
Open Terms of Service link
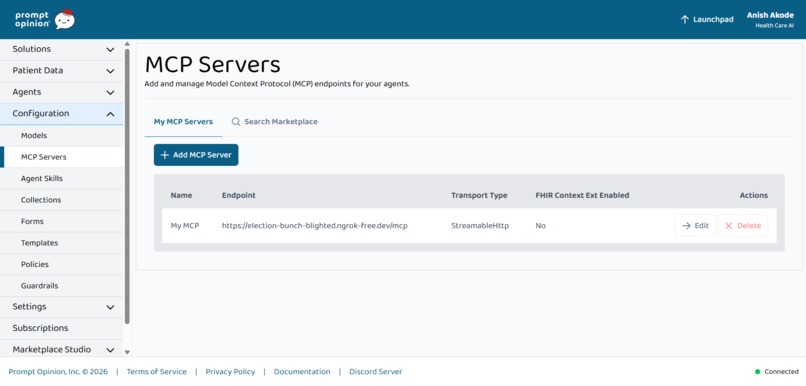157,372
